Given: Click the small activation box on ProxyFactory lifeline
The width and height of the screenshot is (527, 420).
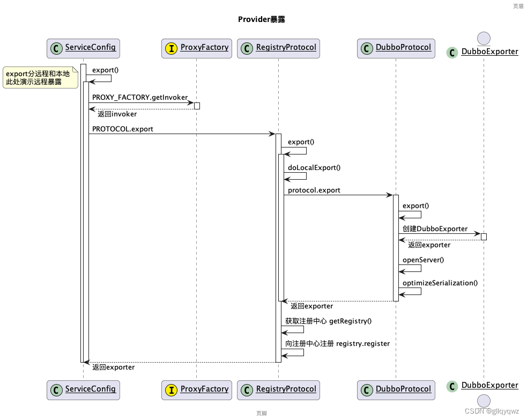Looking at the screenshot, I should point(197,106).
